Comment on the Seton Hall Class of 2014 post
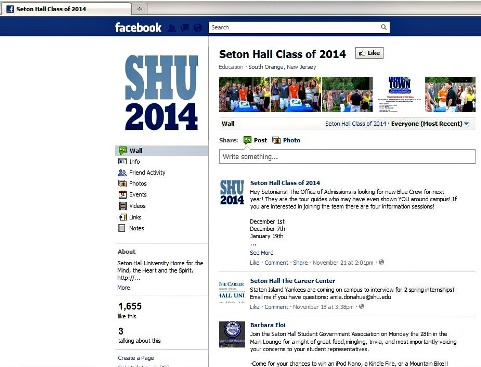 [x=276, y=263]
